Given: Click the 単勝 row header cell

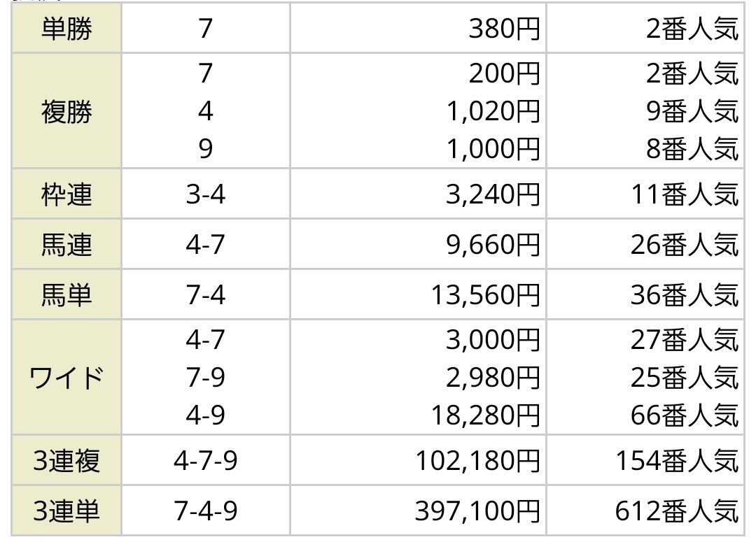Looking at the screenshot, I should (x=66, y=29).
